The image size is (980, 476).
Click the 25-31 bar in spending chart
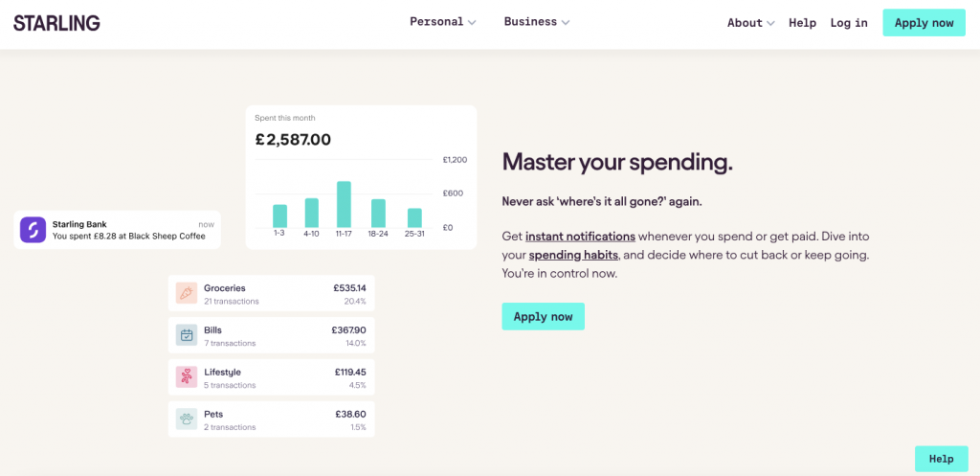tap(414, 217)
